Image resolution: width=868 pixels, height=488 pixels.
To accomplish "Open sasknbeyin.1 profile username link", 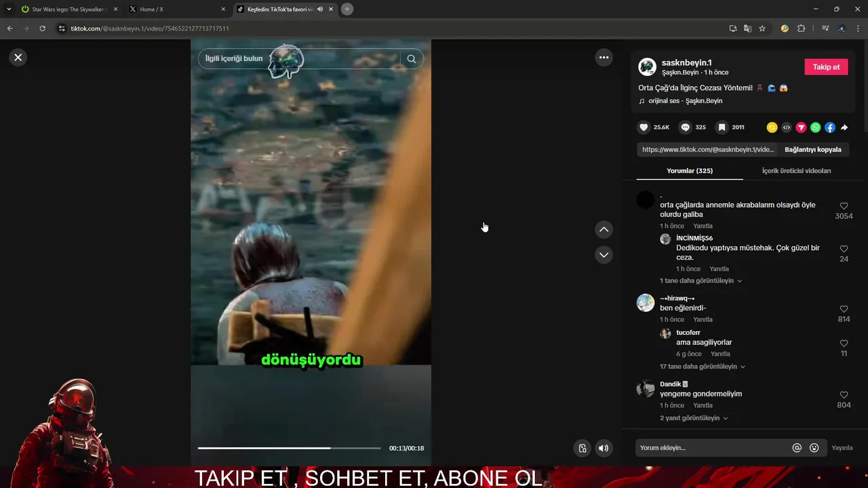I will [686, 62].
